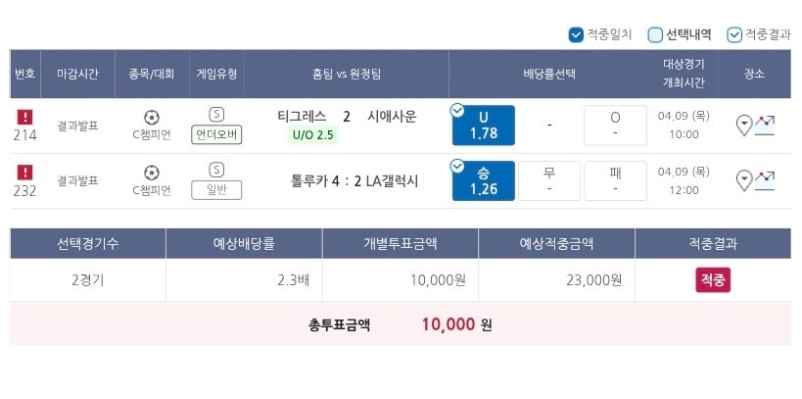Toggle the 적중일치 checkbox
This screenshot has height=399, width=802.
576,35
